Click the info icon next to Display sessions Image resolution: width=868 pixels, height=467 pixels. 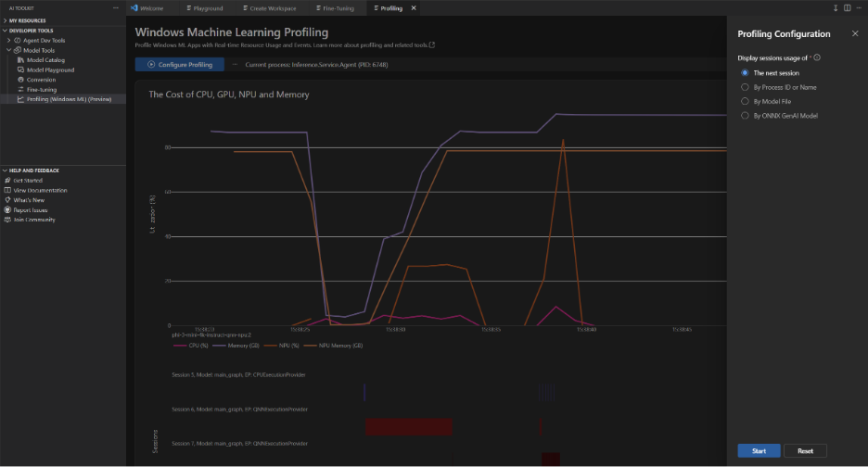coord(817,57)
